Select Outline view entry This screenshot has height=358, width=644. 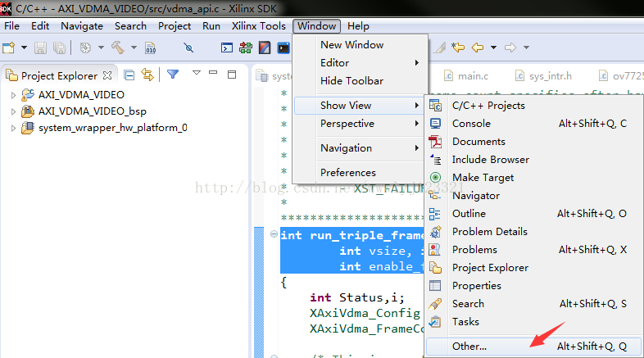coord(533,214)
